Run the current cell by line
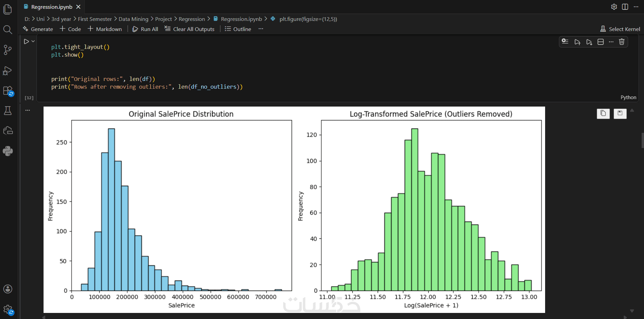644x319 pixels. [565, 41]
